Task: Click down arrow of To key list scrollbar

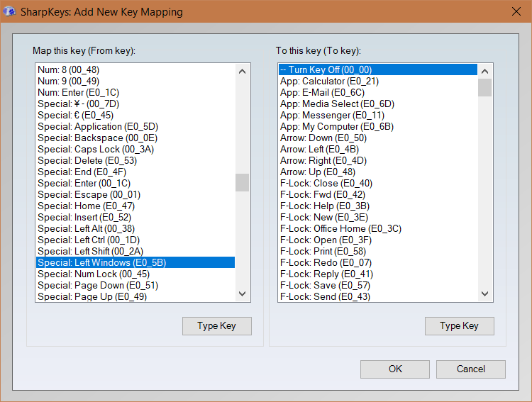Action: (485, 294)
